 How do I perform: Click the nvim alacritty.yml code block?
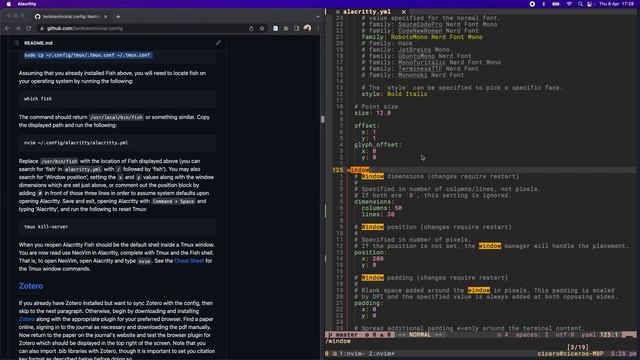pos(117,143)
